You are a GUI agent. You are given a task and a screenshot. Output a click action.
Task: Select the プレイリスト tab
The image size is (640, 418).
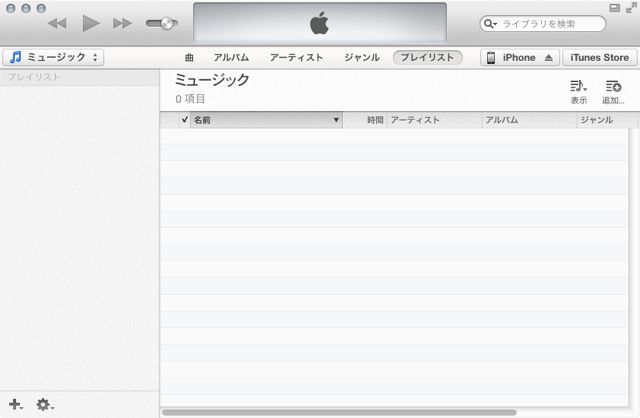[427, 58]
